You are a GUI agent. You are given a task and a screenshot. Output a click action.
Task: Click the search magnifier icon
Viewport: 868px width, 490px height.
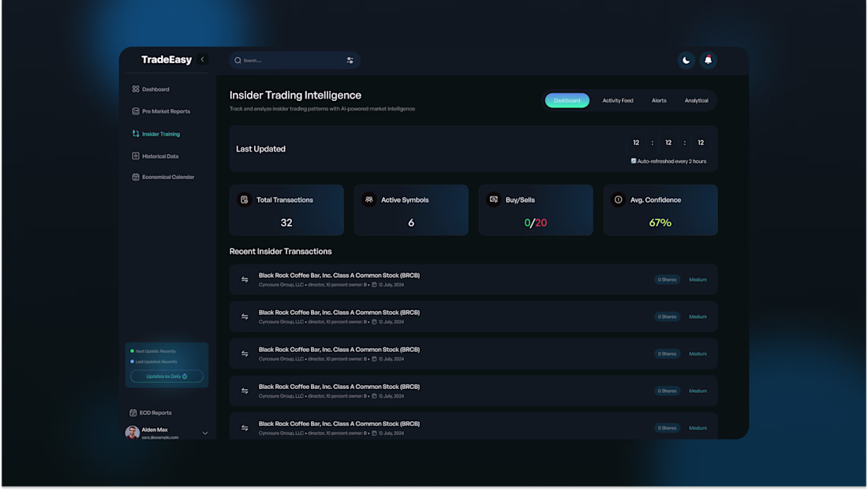[x=238, y=60]
